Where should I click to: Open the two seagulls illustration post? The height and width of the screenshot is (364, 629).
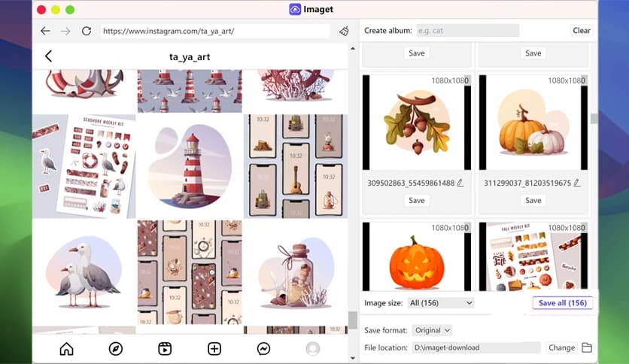point(84,272)
